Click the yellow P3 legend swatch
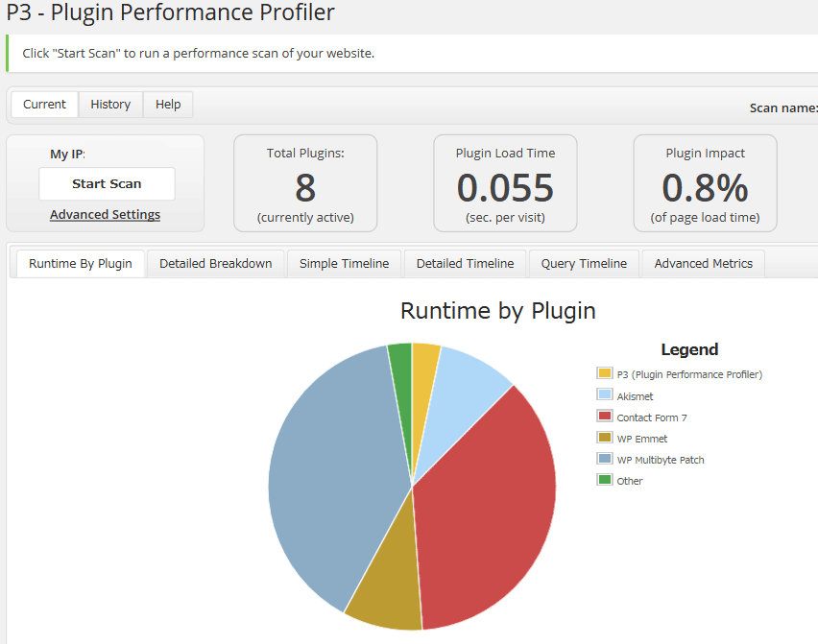 pos(604,373)
